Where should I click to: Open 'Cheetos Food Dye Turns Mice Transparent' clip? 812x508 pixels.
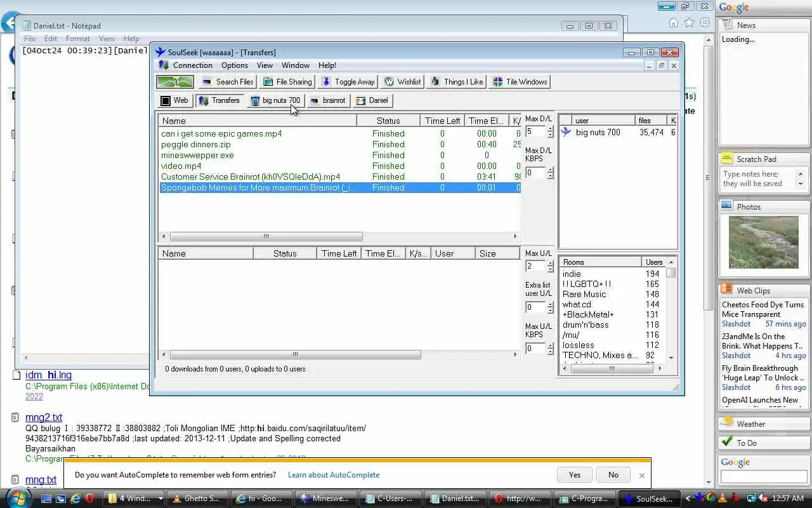763,309
